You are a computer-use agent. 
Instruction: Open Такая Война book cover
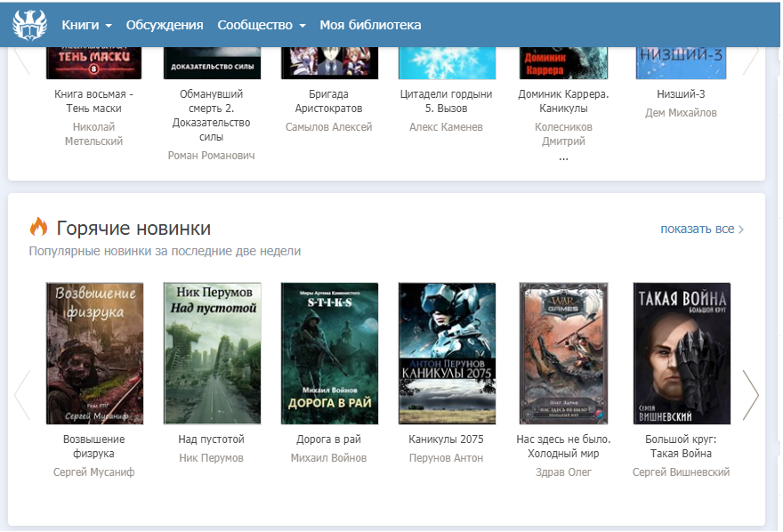click(681, 353)
